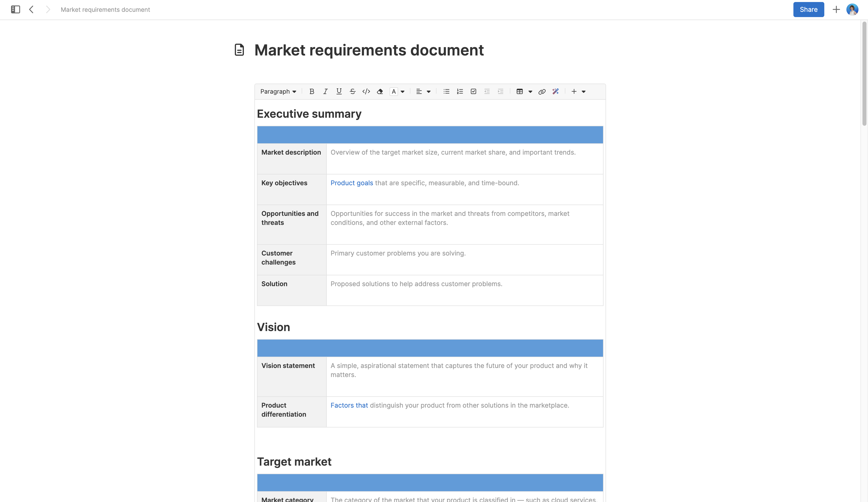Click the user profile avatar

tap(852, 10)
